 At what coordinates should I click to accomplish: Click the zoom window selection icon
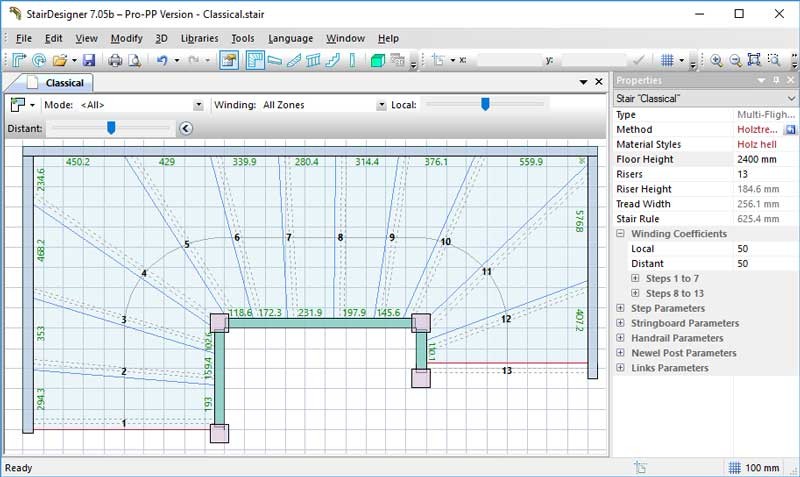(774, 60)
